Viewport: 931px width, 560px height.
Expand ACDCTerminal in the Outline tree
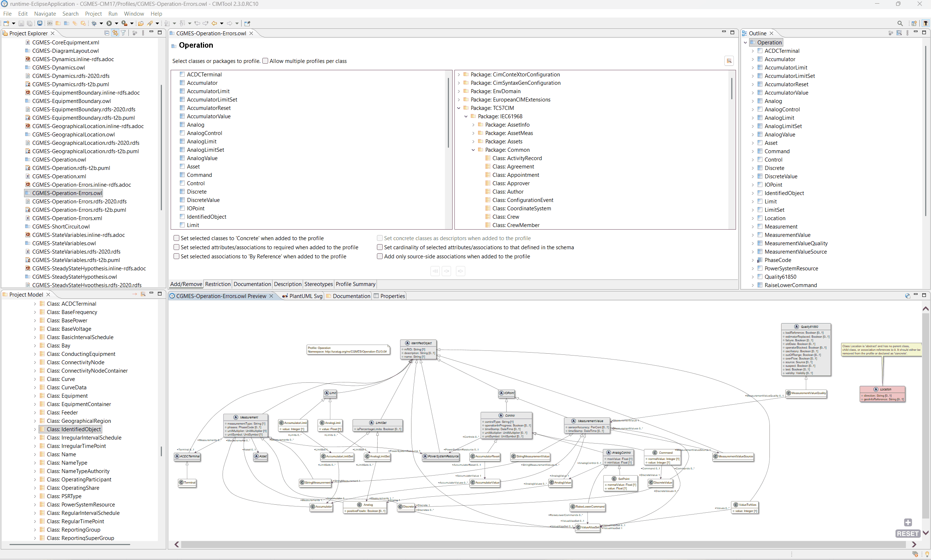click(x=753, y=51)
